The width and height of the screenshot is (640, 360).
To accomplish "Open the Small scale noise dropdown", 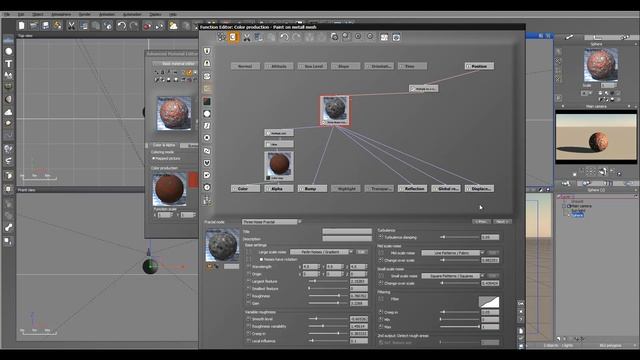I will tap(453, 276).
